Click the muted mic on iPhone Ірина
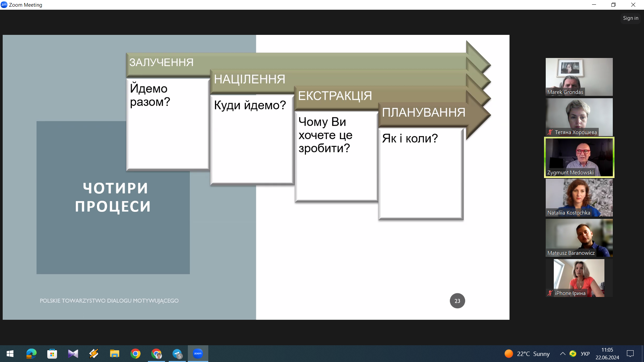644x362 pixels. click(550, 293)
